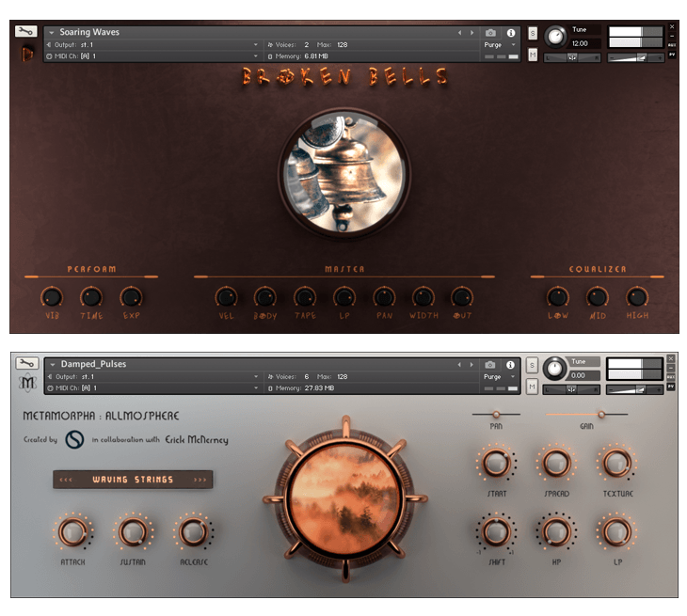The width and height of the screenshot is (687, 616).
Task: Toggle the AUX button in Damped_Pulses header
Action: pos(671,377)
